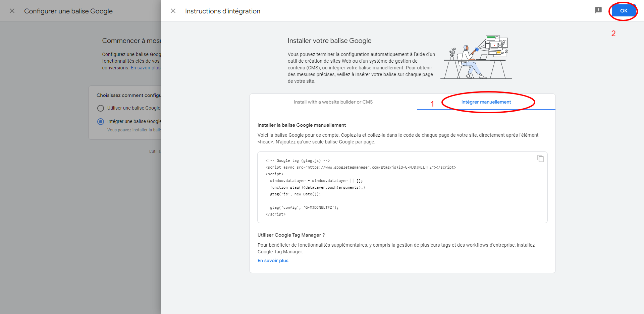Click the Choisissez comment configurer label

(x=128, y=95)
